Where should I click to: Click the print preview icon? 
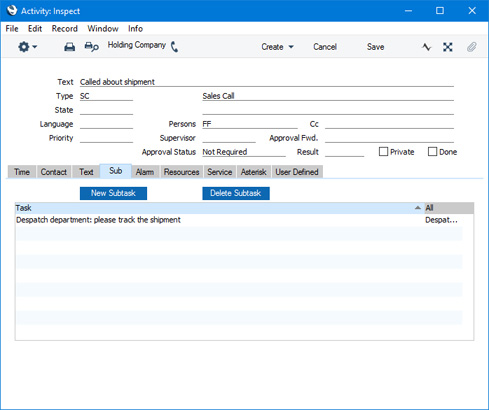91,47
